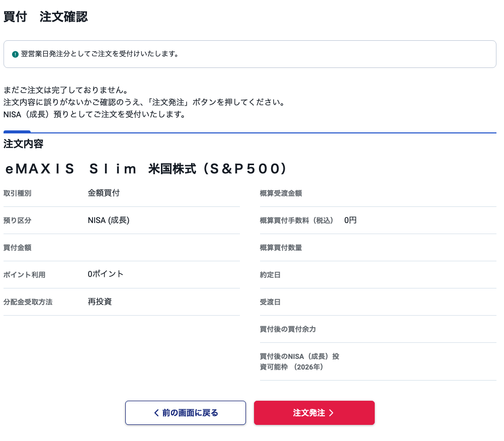Click the green info icon in the notice
The image size is (504, 441).
[x=15, y=54]
